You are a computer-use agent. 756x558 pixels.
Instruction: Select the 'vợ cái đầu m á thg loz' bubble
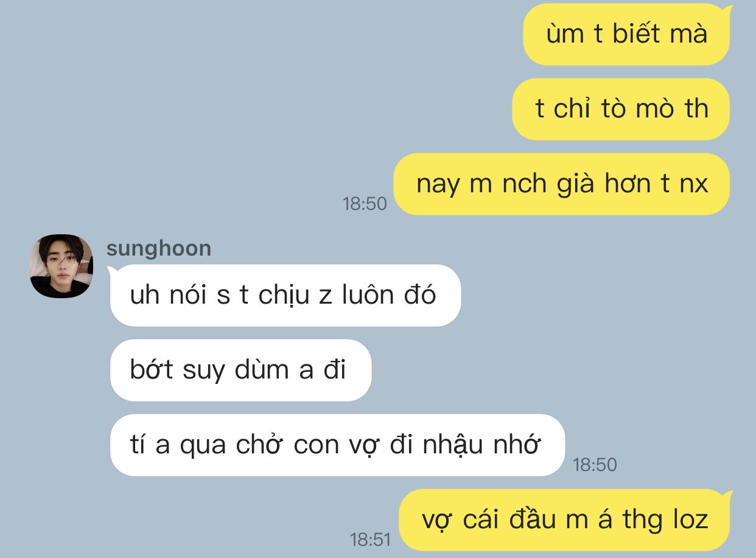[x=564, y=520]
